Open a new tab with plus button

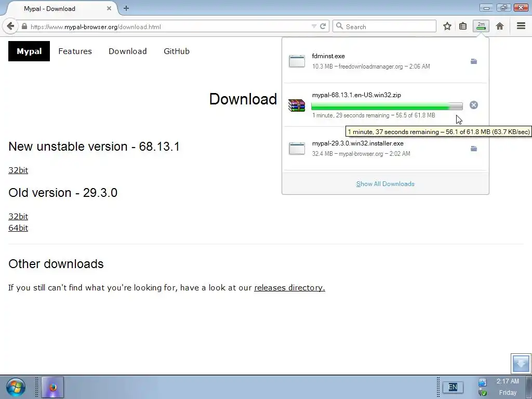tap(126, 8)
